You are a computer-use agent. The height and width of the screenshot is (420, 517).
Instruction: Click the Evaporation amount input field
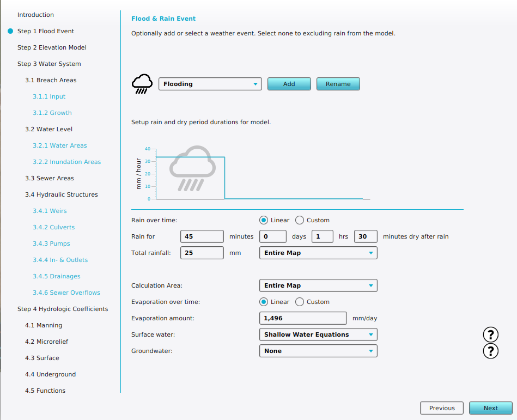[x=303, y=318]
